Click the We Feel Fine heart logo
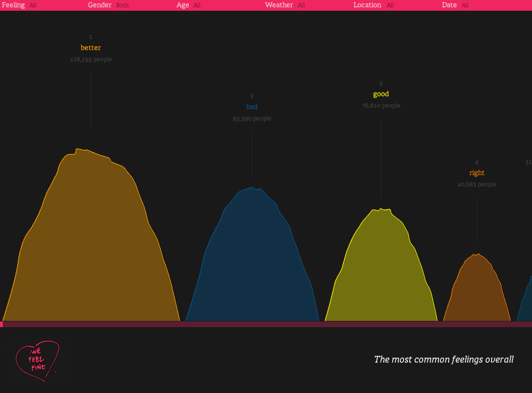532x393 pixels. (37, 361)
